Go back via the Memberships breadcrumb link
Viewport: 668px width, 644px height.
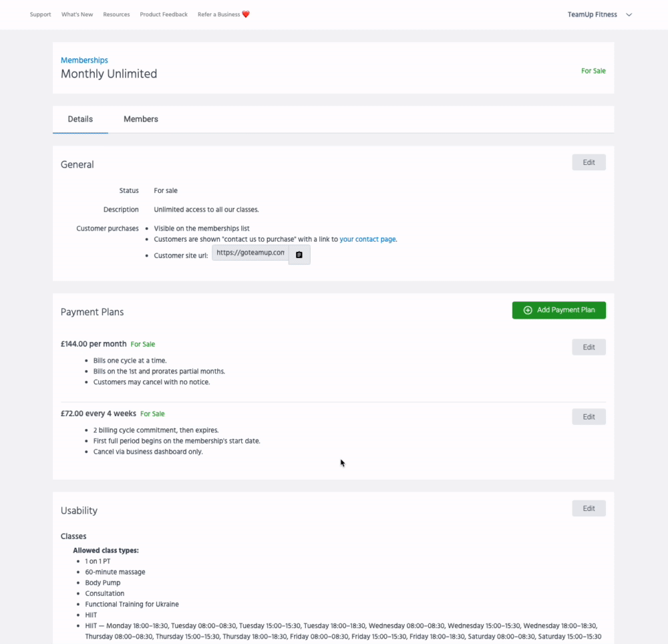(x=84, y=60)
